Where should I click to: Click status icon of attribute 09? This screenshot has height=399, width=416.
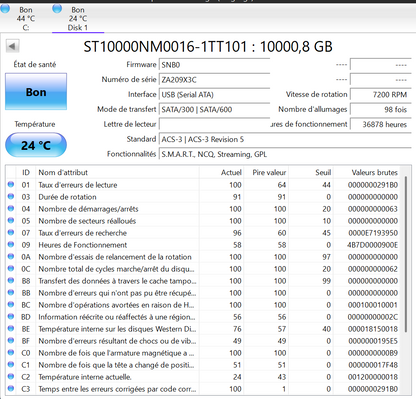coord(11,244)
